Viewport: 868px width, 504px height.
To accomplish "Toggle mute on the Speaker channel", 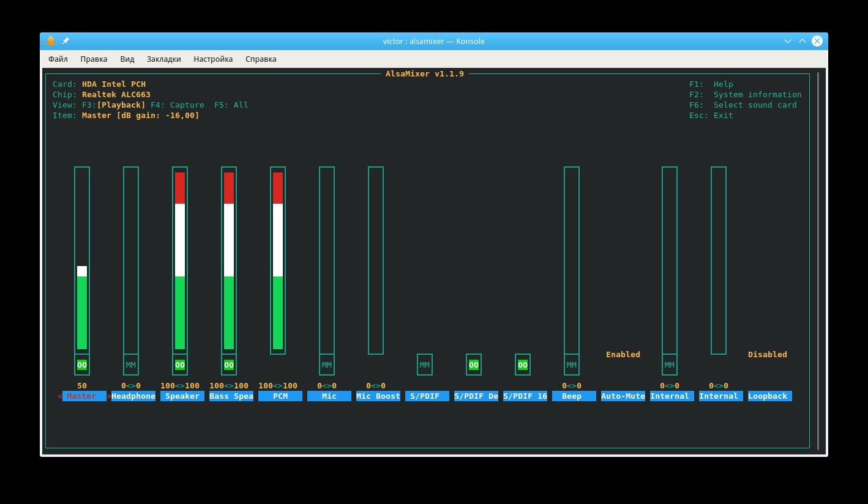I will tap(180, 365).
